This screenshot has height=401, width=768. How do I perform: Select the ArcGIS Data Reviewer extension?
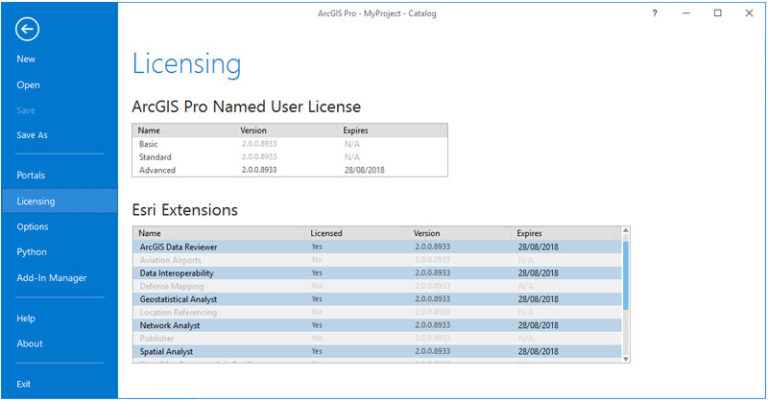(377, 247)
